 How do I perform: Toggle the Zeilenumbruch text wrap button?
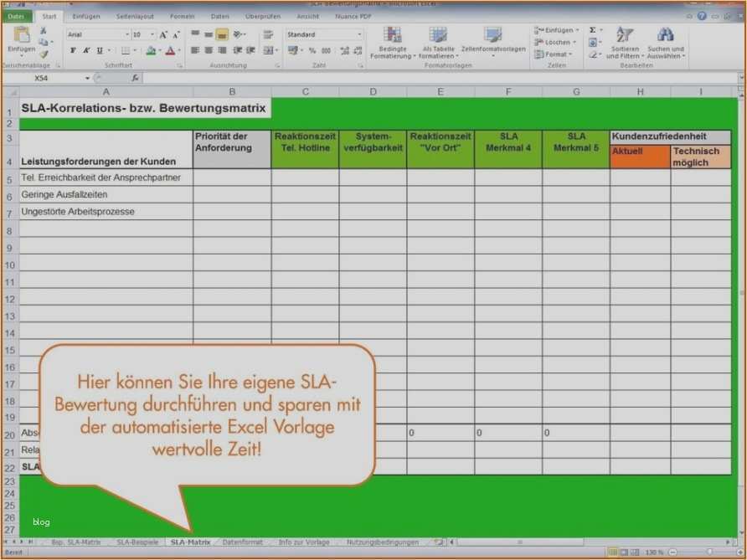[x=268, y=34]
